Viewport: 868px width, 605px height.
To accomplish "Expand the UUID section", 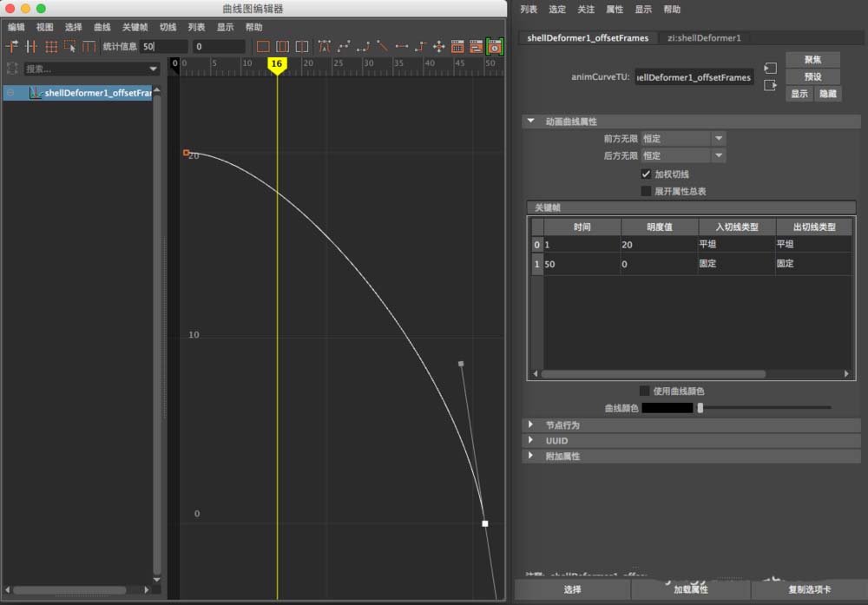I will click(531, 440).
